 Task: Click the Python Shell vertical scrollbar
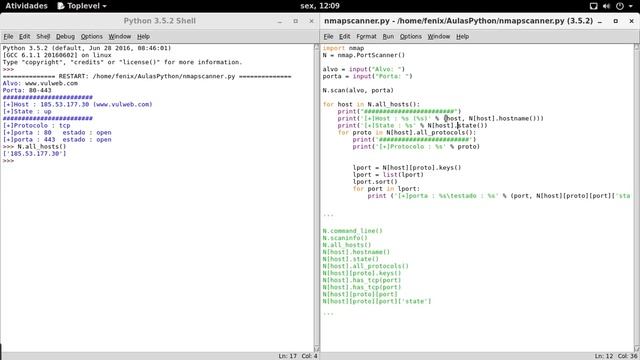point(316,198)
